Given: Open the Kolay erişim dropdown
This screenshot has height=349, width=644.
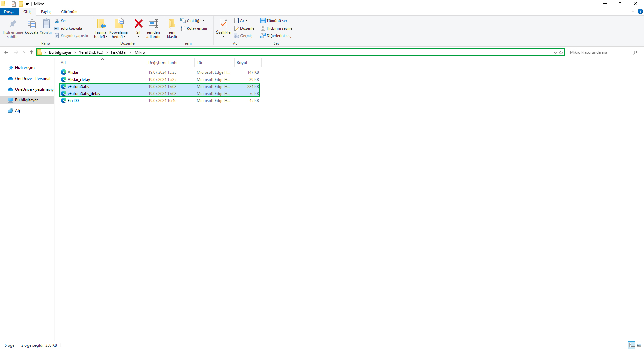Looking at the screenshot, I should point(196,28).
